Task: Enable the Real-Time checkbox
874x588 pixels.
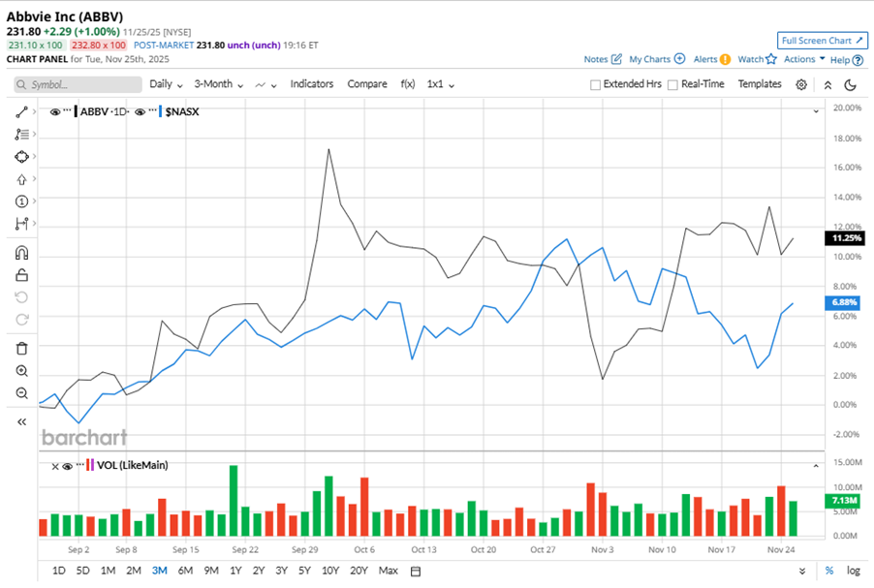Action: pyautogui.click(x=672, y=84)
